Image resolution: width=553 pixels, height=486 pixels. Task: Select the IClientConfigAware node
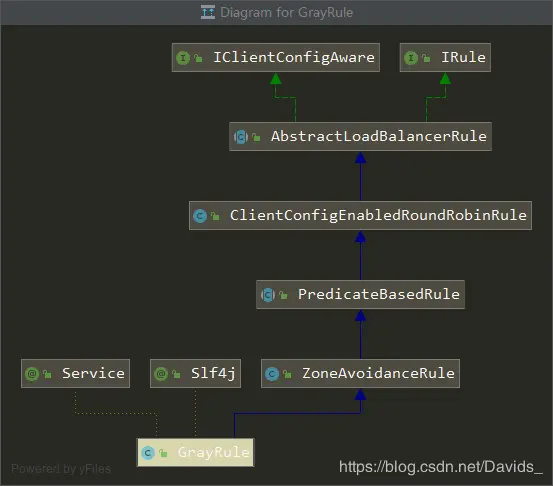tap(276, 57)
